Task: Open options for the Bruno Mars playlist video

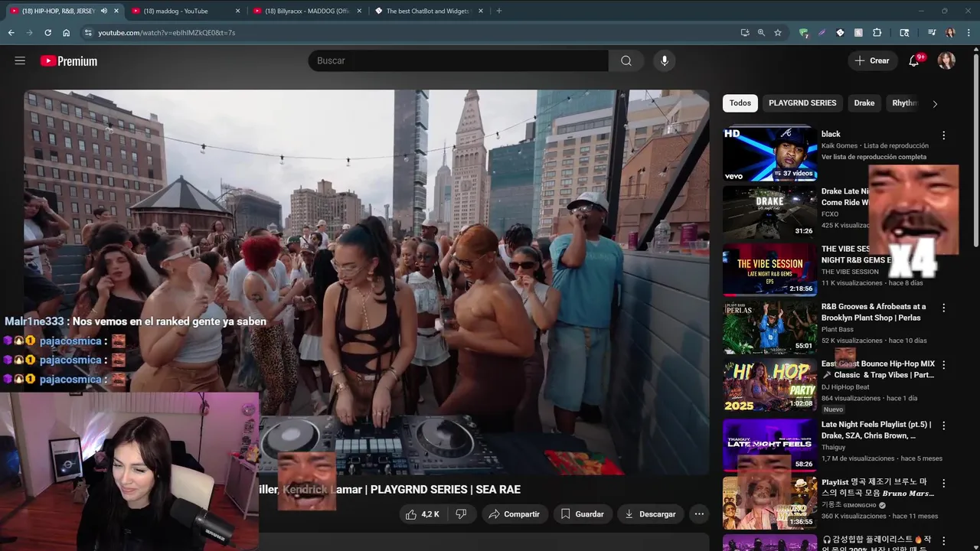Action: pos(943,484)
